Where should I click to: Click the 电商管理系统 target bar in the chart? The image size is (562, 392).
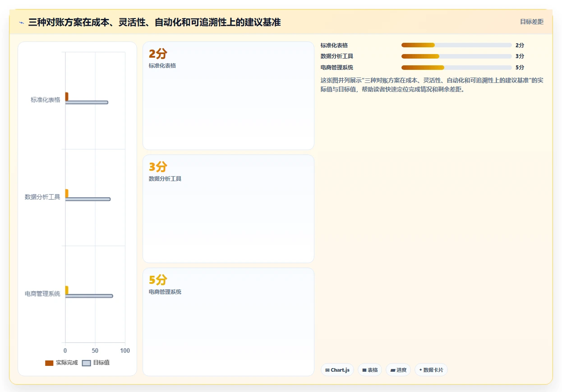(x=89, y=296)
